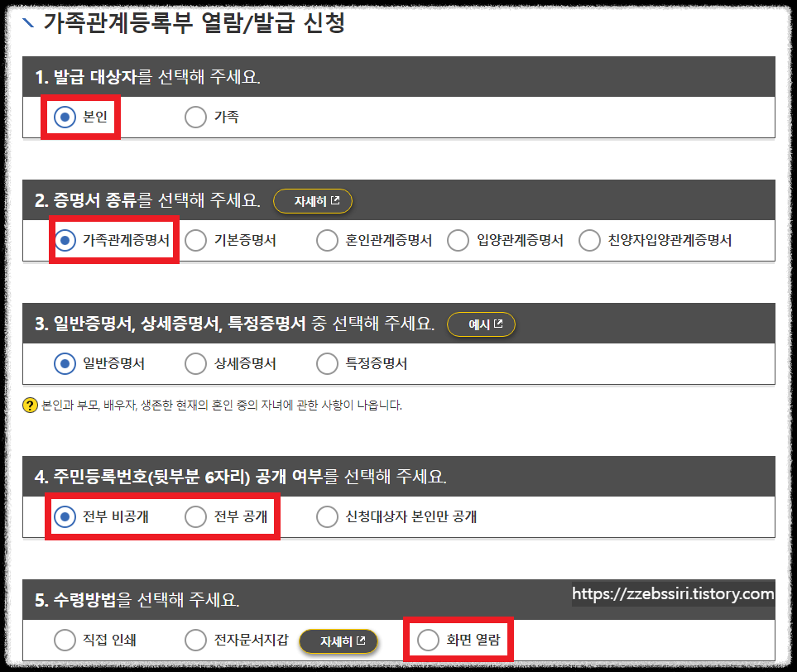Select 전부 공개 for resident number
797x672 pixels.
click(195, 516)
